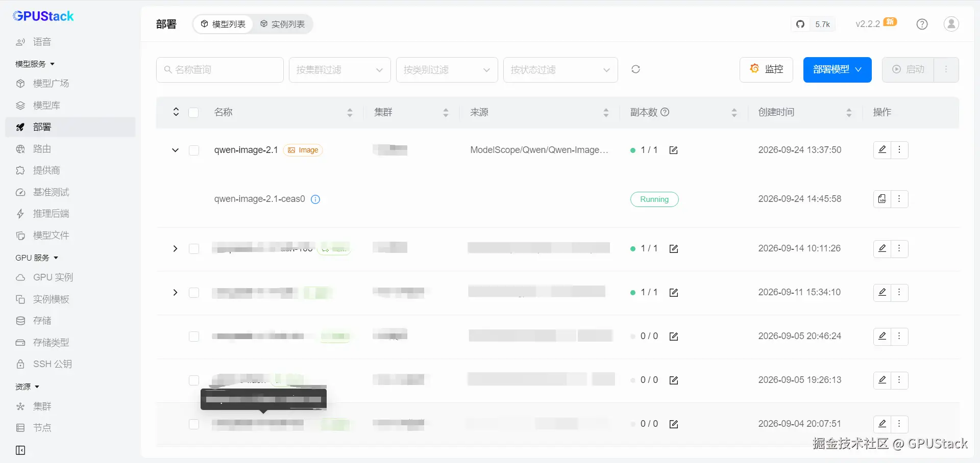Open more actions for qwen-image-2.1 row
The width and height of the screenshot is (980, 463).
[899, 150]
